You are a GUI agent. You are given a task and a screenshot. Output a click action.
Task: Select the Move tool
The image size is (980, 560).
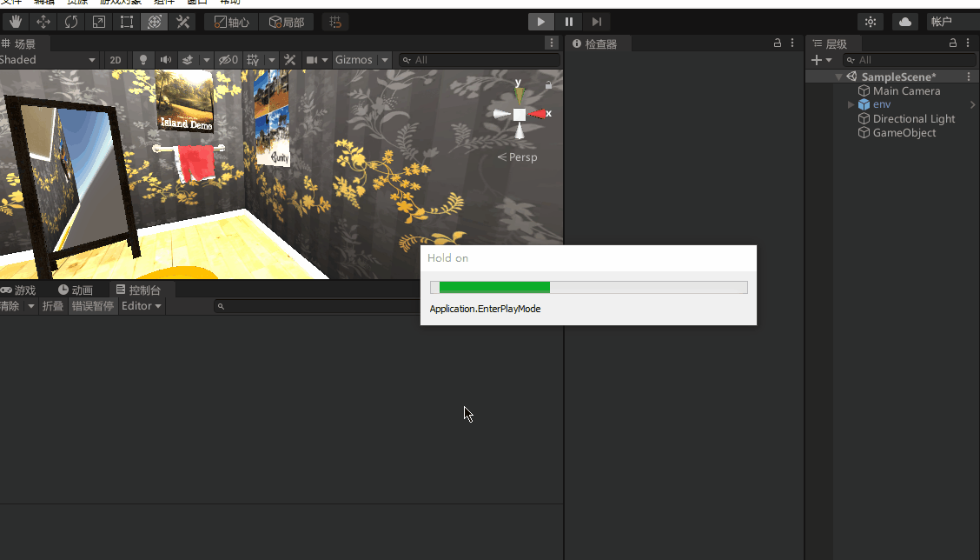(43, 22)
